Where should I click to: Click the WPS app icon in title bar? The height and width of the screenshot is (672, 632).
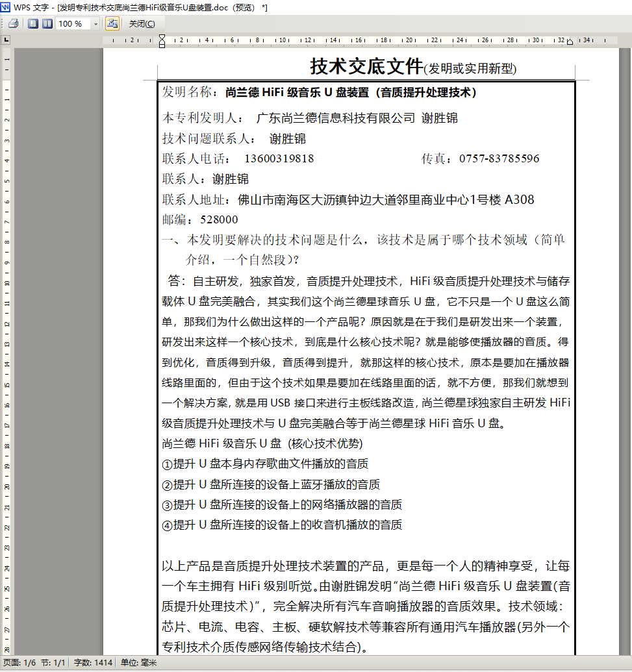pos(6,7)
